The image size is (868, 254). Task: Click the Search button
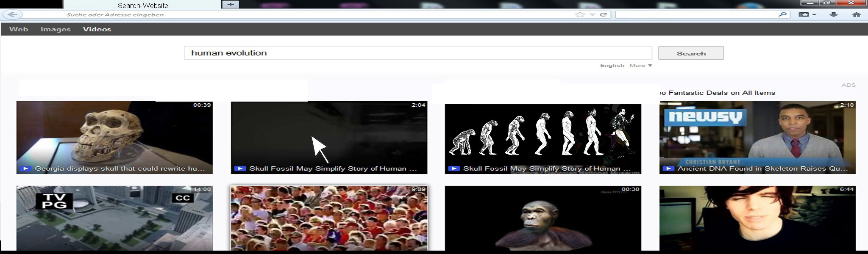coord(691,53)
